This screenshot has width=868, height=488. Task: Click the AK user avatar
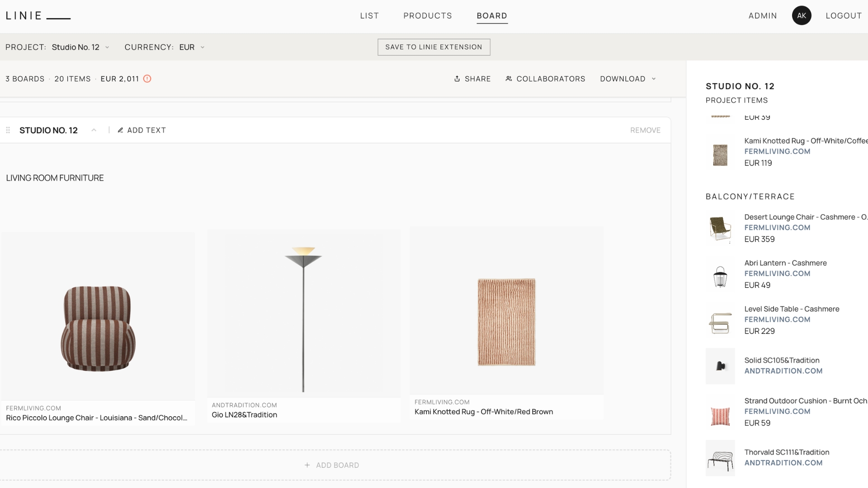(x=802, y=15)
